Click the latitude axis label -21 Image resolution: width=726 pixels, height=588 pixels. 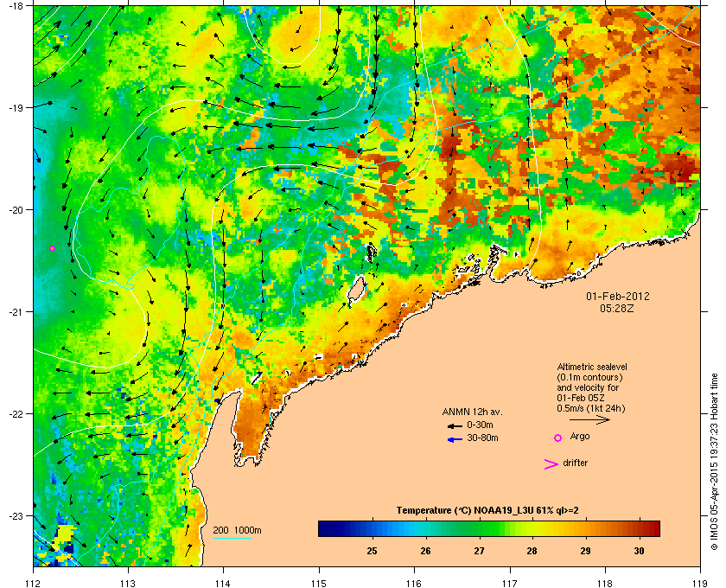coord(16,312)
